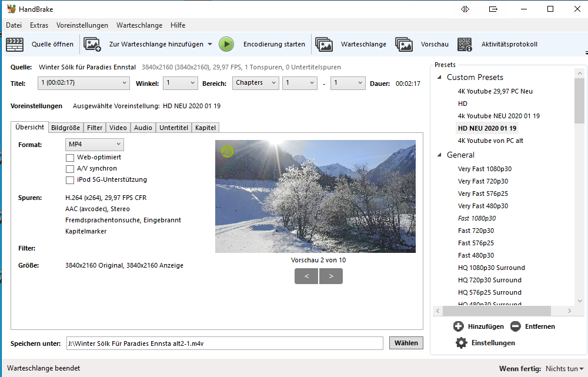Viewport: 588px width, 377px height.
Task: Click the HandBrake app icon in title bar
Action: point(11,9)
